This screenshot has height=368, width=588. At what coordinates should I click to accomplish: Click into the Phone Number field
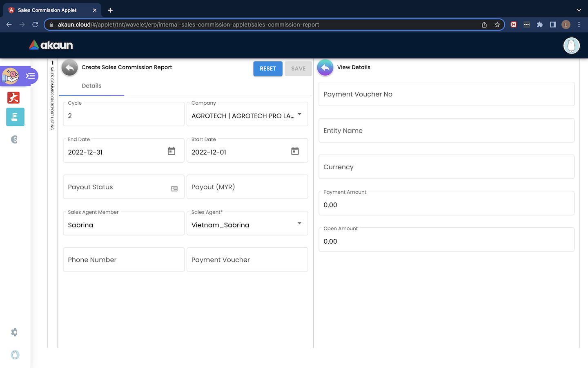tap(124, 260)
